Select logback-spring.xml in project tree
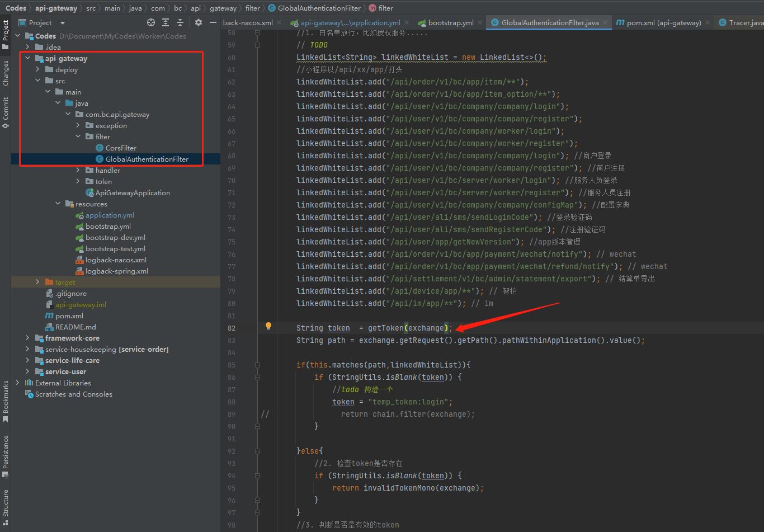Screen dimensions: 764x532 tap(116, 271)
